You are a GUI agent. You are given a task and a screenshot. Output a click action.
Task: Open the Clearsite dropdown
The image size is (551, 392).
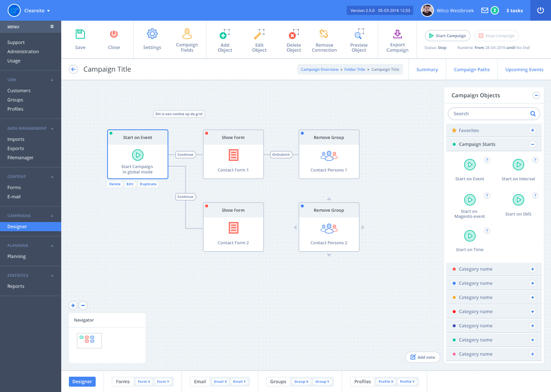(x=37, y=11)
